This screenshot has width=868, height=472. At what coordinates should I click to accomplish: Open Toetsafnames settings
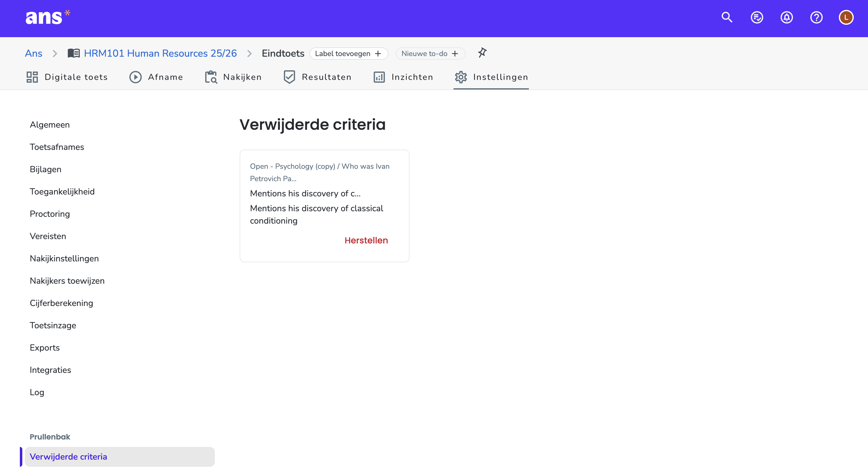click(x=57, y=147)
